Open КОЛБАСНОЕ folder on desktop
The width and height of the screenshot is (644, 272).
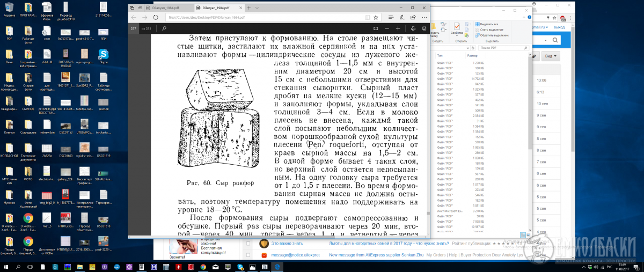tap(9, 150)
